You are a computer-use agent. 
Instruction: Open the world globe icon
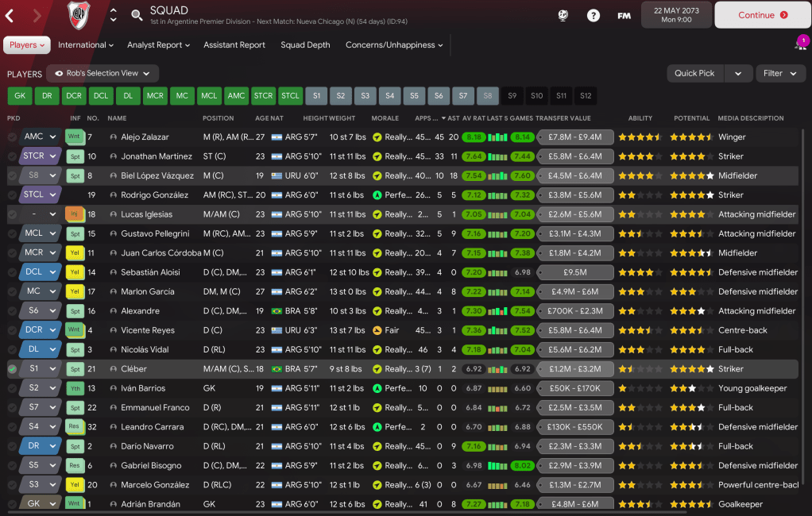tap(563, 15)
